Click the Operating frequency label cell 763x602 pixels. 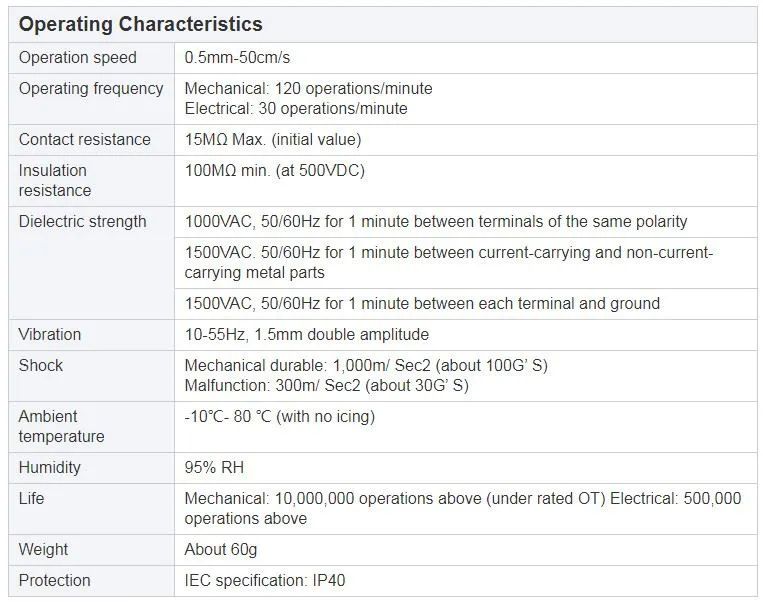(x=91, y=89)
